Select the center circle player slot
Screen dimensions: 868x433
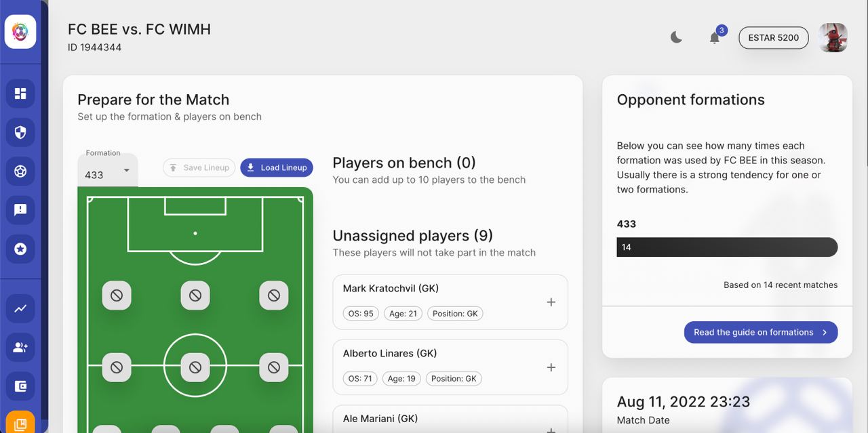[x=195, y=367]
